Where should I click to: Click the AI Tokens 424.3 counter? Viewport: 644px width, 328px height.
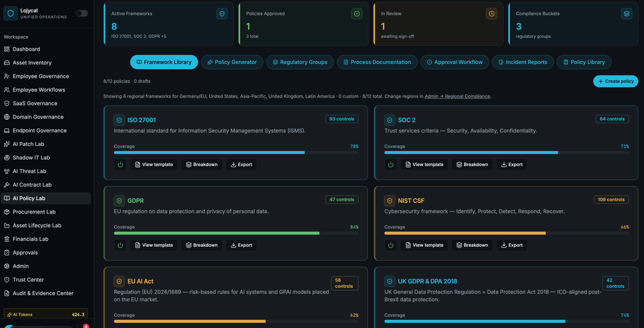(x=46, y=314)
